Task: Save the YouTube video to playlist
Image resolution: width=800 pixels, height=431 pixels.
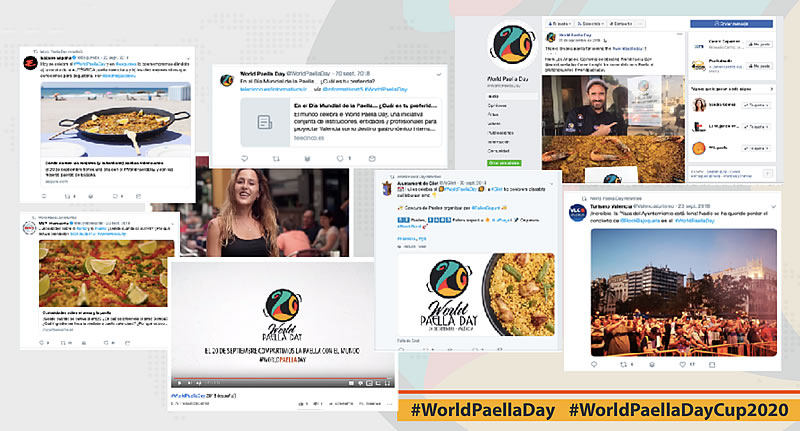Action: pos(370,403)
